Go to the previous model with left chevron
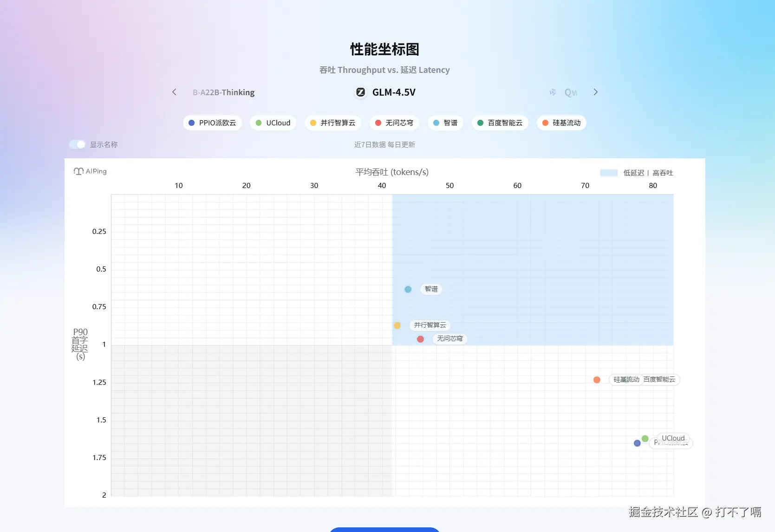The width and height of the screenshot is (775, 532). pos(174,92)
